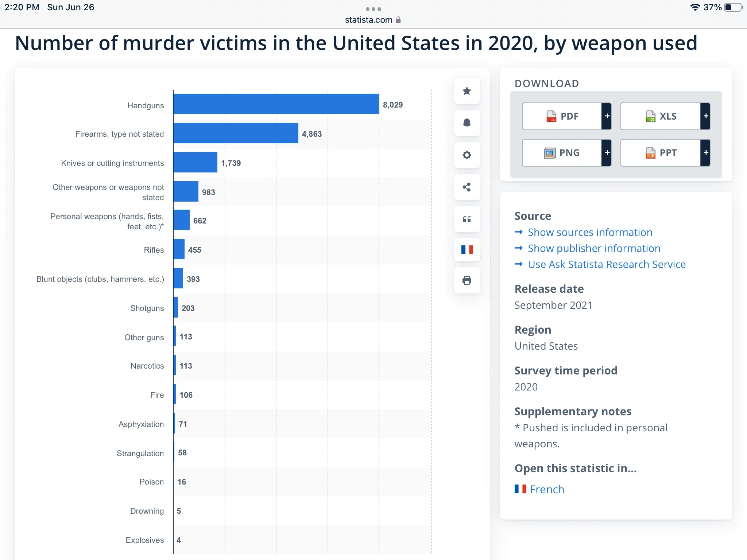Click the star favorite icon
This screenshot has height=560, width=747.
pos(467,91)
